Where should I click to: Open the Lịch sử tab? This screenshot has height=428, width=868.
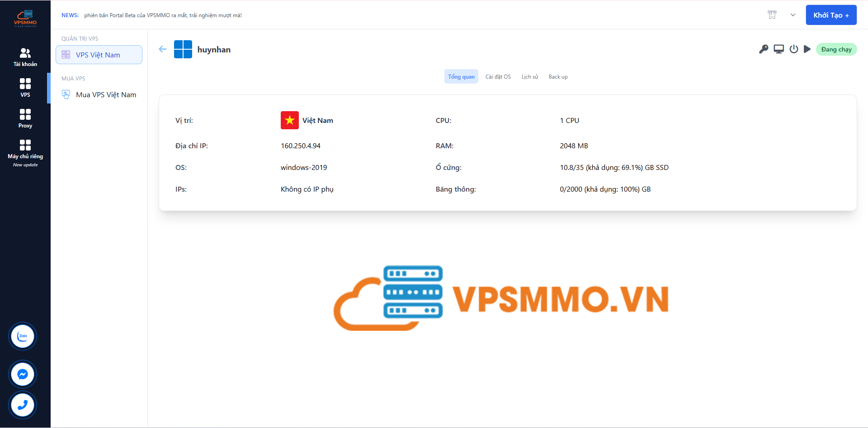click(x=529, y=77)
